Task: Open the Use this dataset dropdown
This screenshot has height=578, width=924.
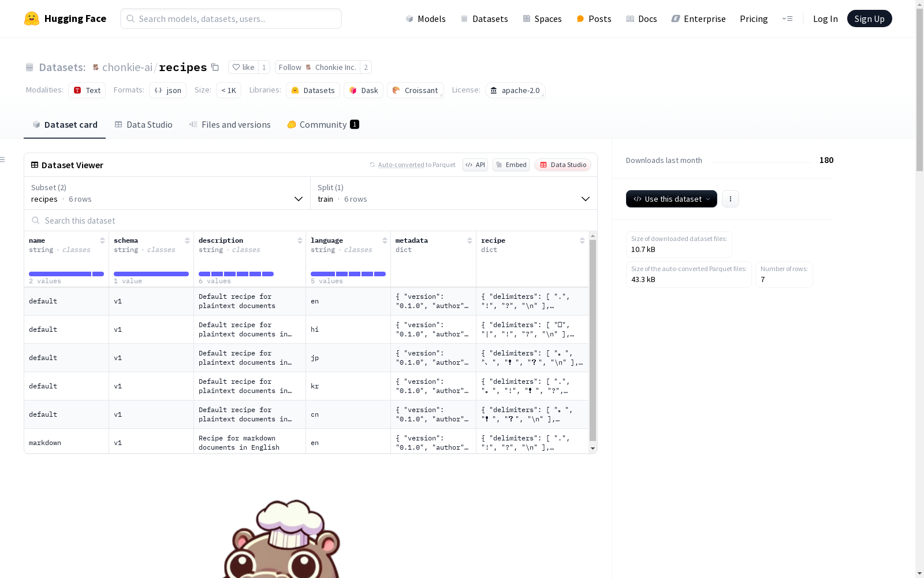Action: (x=672, y=199)
